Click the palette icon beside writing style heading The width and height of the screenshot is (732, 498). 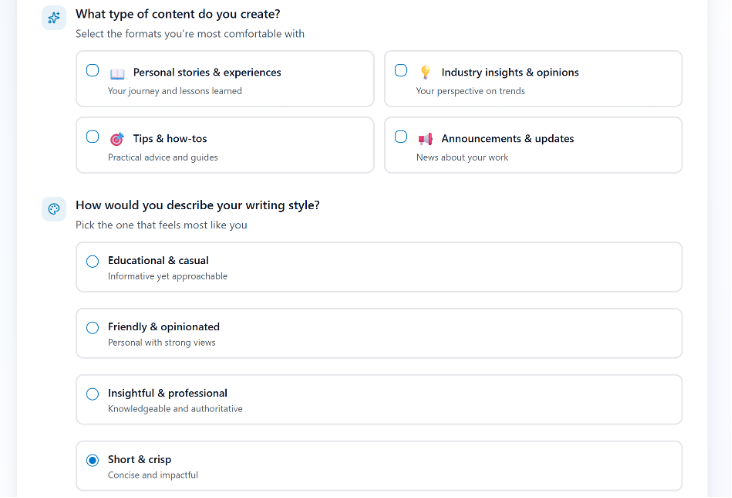tap(54, 209)
